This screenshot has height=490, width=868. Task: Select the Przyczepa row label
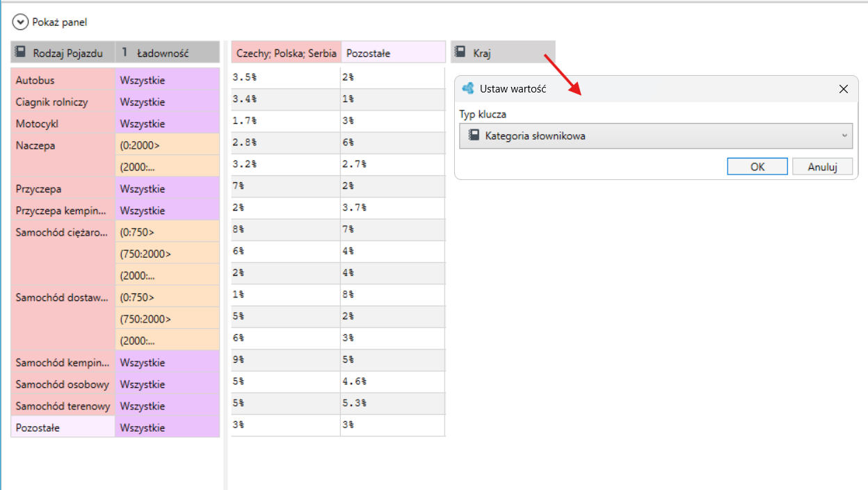tap(63, 189)
